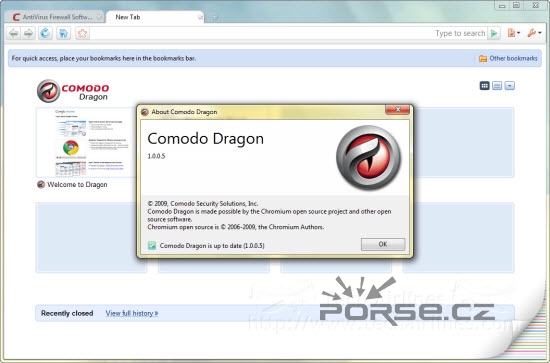550x363 pixels.
Task: Go forward with the right arrow button
Action: tap(28, 33)
